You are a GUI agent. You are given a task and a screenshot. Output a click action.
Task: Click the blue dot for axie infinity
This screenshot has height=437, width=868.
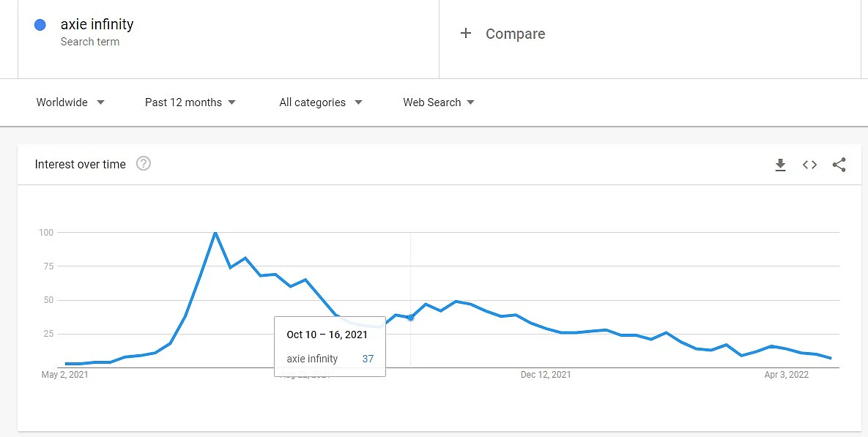point(40,25)
